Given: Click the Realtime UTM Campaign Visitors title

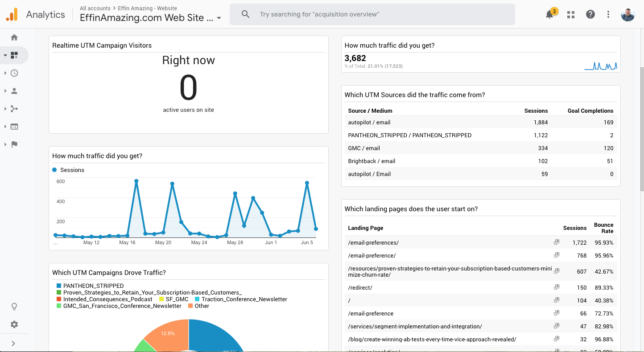Looking at the screenshot, I should [102, 45].
